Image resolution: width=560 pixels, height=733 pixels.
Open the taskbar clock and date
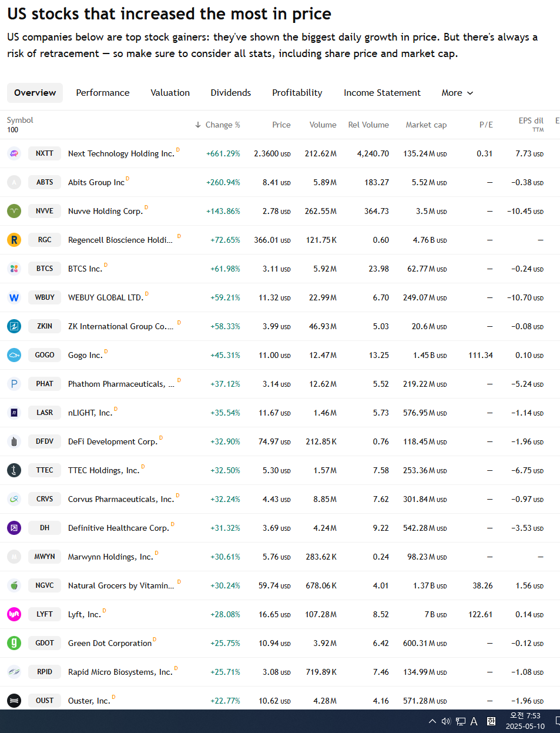(525, 721)
